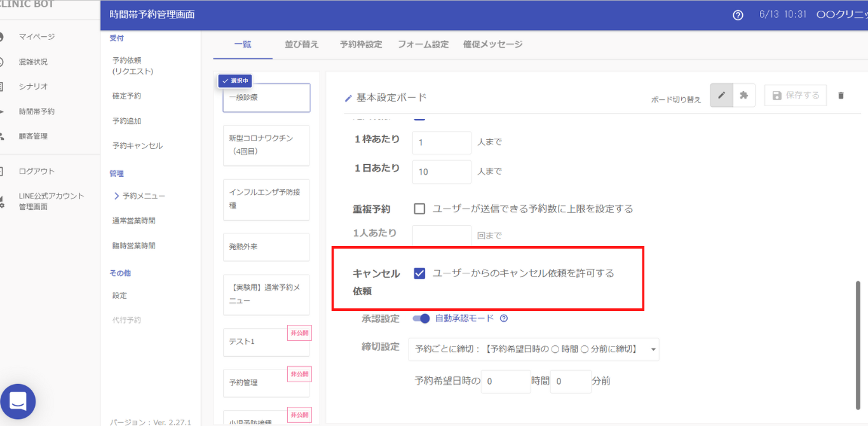Click the trash delete icon
Viewport: 868px width, 426px height.
click(841, 96)
